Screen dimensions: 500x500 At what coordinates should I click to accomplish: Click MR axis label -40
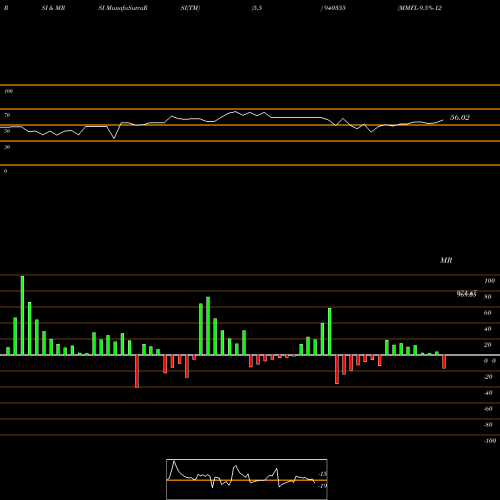click(488, 393)
